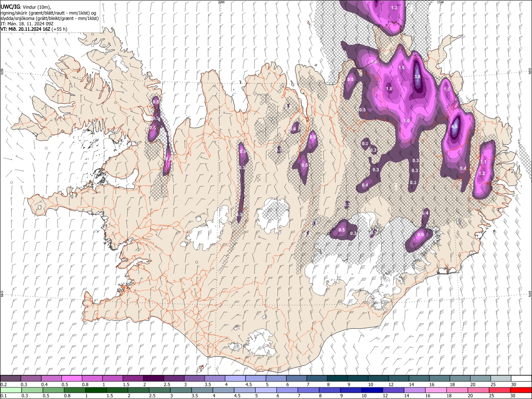This screenshot has height=399, width=532.
Task: Pick the darkest green swatch labeled 1 in rain legend
Action: (96, 390)
